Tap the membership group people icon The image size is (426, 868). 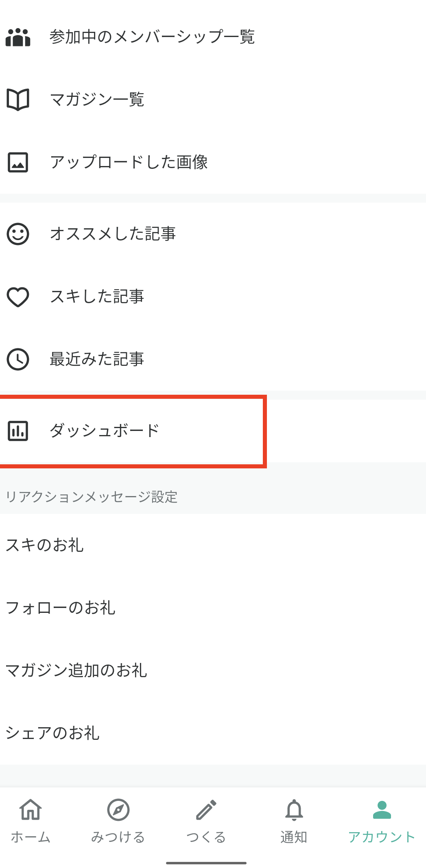click(18, 37)
